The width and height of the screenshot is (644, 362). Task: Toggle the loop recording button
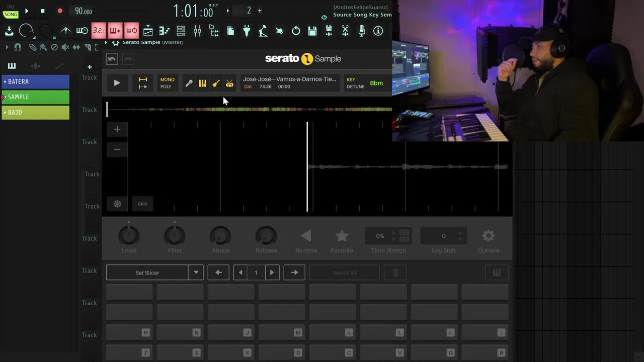tap(131, 31)
